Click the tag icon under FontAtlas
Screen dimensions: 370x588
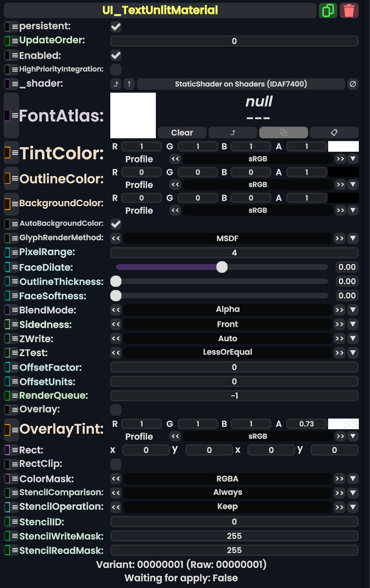(x=334, y=133)
